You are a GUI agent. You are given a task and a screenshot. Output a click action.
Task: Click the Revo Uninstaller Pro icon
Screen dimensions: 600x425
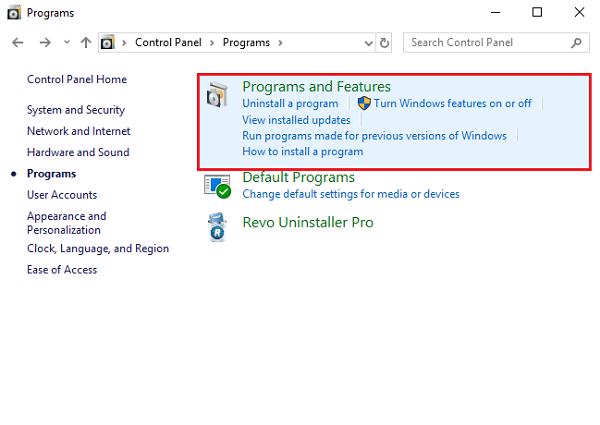(218, 225)
